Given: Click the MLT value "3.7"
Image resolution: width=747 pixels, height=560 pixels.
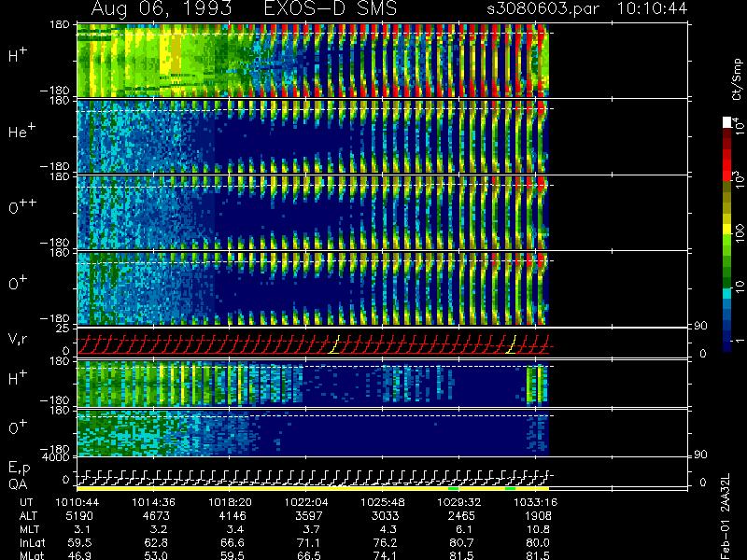Looking at the screenshot, I should coord(311,529).
